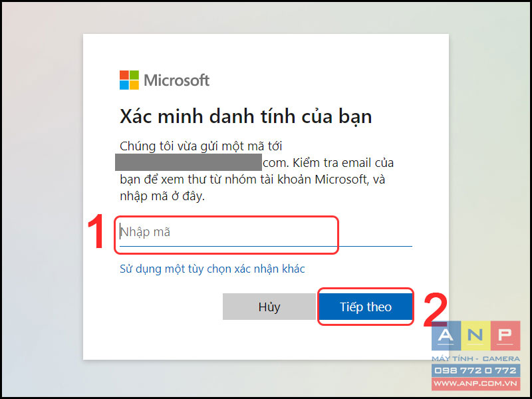532x399 pixels.
Task: Click the red square of Microsoft logo
Action: point(124,75)
